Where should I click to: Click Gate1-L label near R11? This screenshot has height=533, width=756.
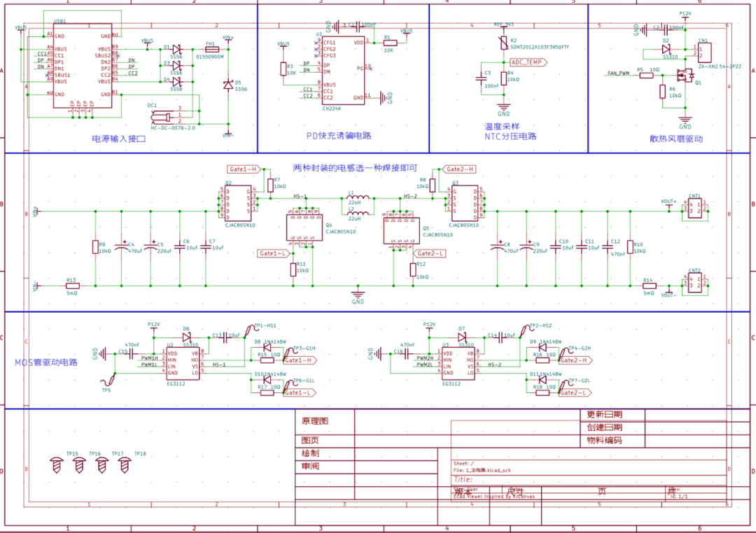[274, 253]
